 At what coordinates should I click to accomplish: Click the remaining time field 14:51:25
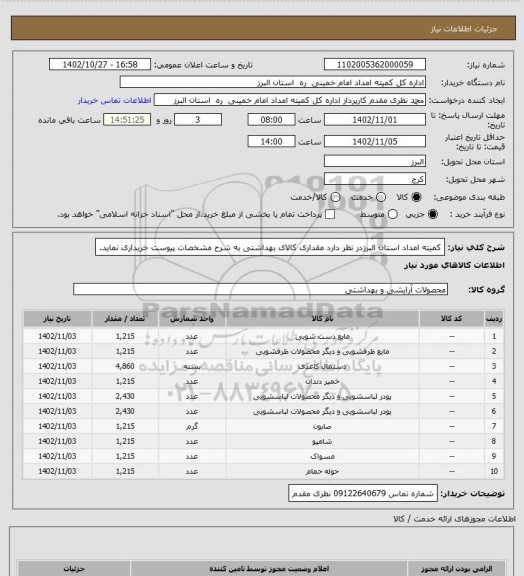pyautogui.click(x=127, y=120)
